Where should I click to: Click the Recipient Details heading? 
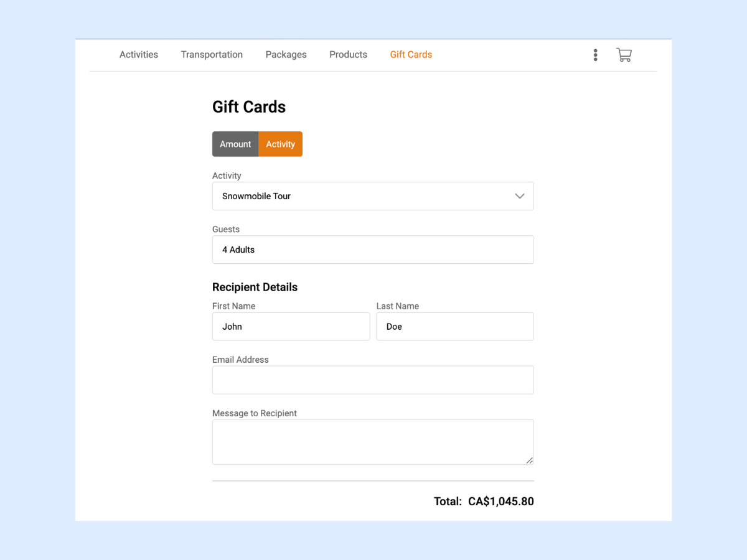click(x=255, y=287)
